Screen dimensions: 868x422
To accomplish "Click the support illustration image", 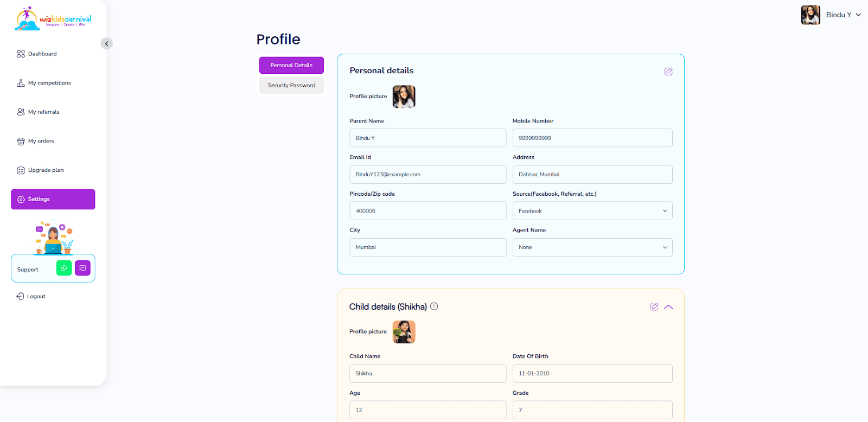I will 54,237.
